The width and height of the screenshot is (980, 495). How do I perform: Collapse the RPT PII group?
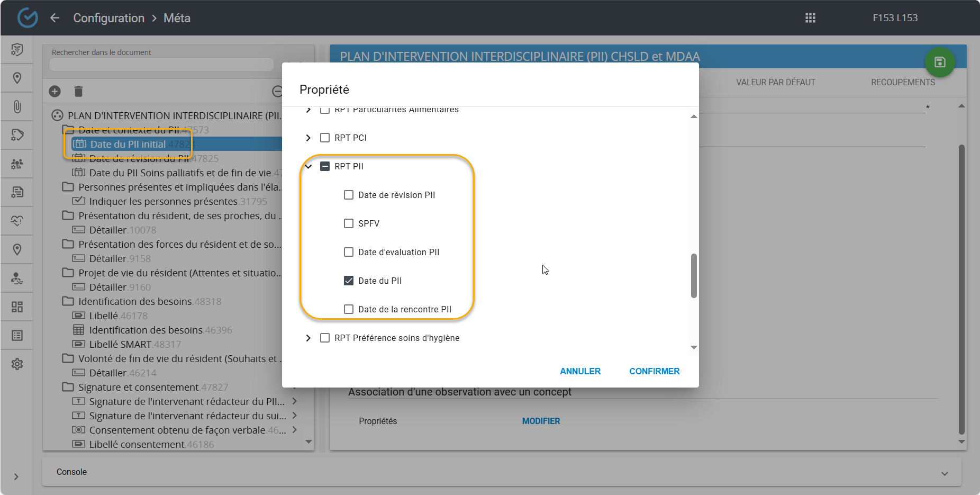308,166
